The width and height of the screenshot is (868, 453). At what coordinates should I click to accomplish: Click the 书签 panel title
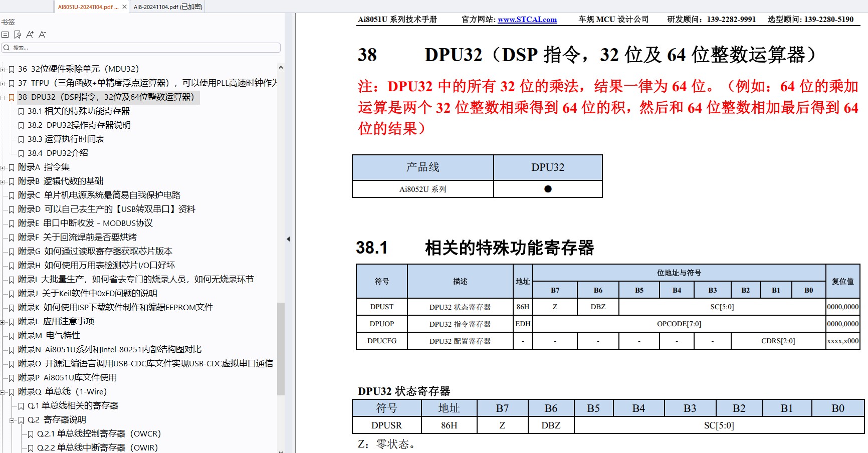8,22
